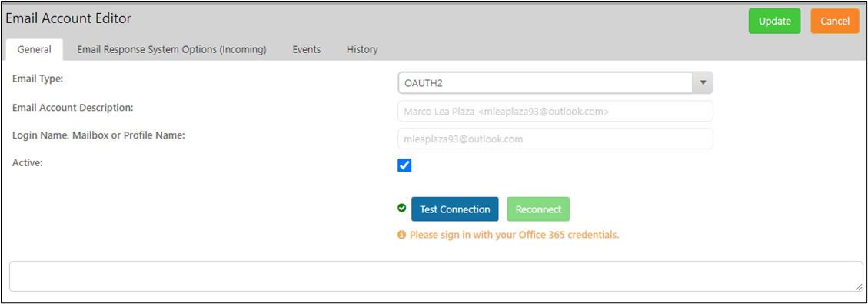Screen dimensions: 868x304
Task: Click the Email Type dropdown arrow
Action: [x=703, y=83]
